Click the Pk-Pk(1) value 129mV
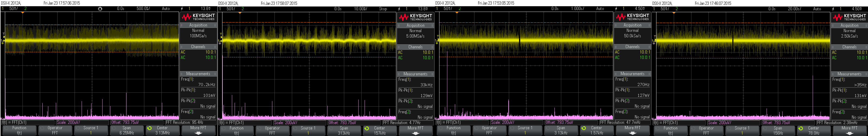Viewport: 868px width, 136px height. pyautogui.click(x=426, y=96)
